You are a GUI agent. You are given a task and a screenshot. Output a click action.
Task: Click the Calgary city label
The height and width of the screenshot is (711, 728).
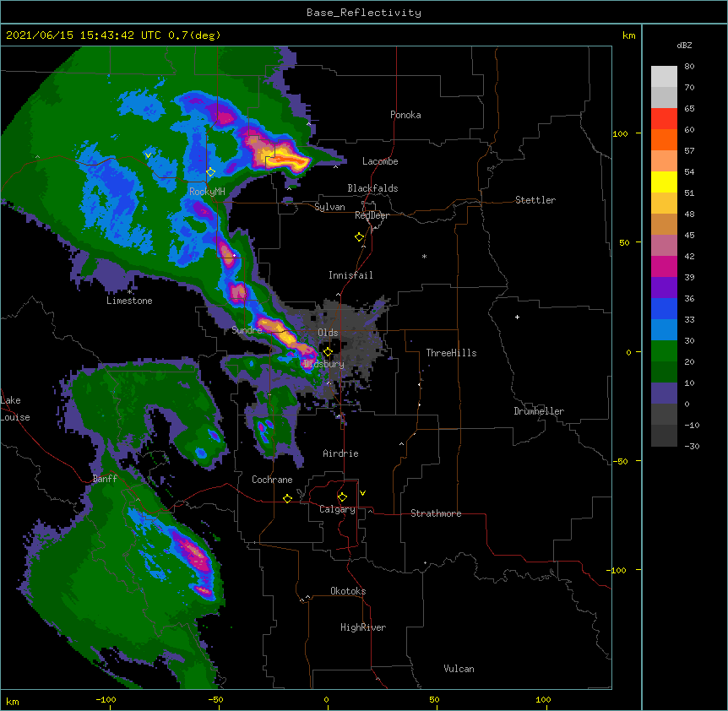pos(337,509)
